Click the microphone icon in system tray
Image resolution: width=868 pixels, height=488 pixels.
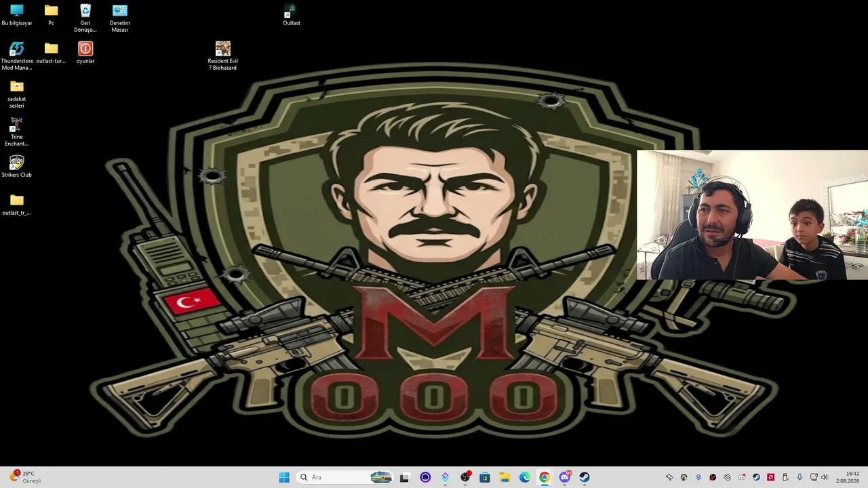pos(800,477)
